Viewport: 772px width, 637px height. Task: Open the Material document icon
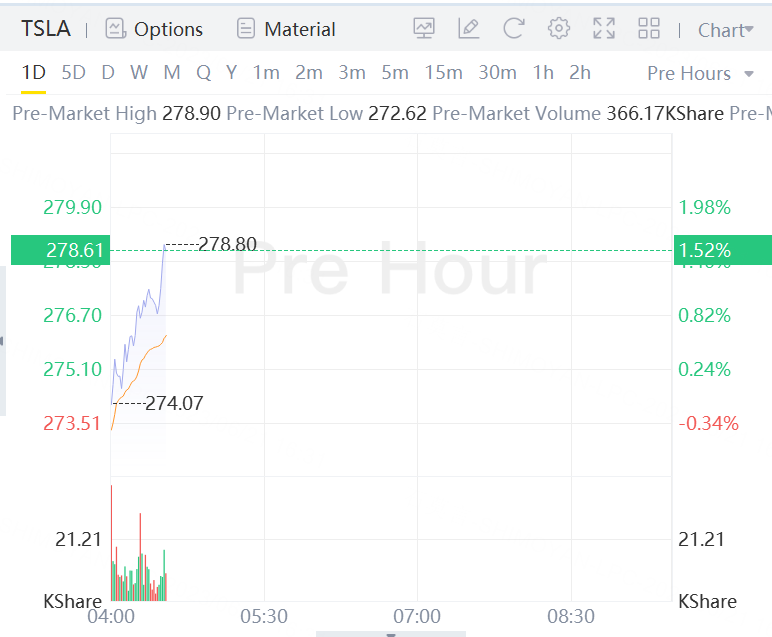[x=246, y=29]
